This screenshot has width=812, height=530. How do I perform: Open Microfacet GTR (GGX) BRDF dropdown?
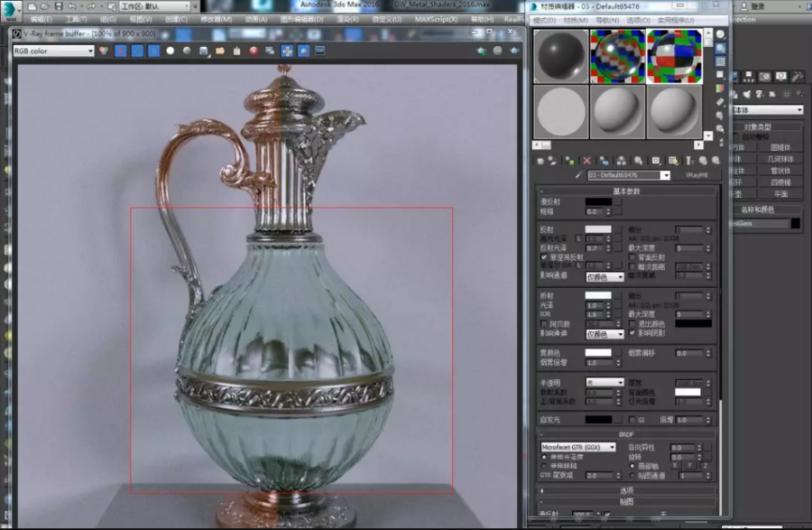tap(578, 447)
